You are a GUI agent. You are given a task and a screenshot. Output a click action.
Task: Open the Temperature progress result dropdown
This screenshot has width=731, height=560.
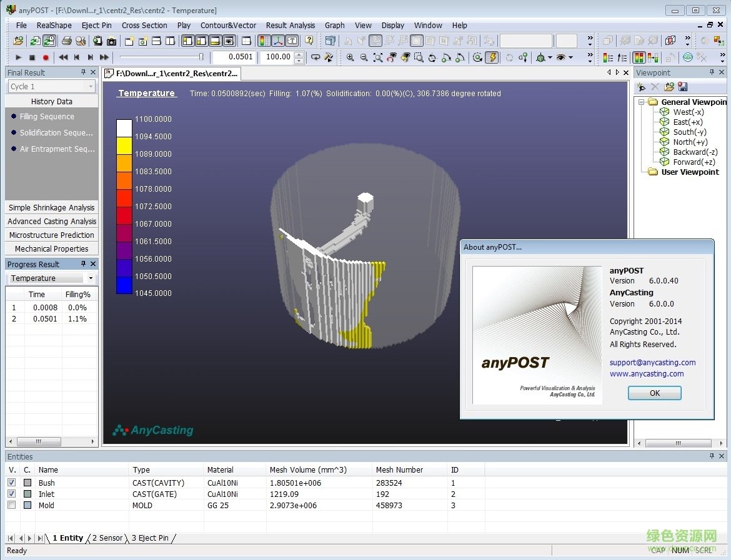click(x=91, y=278)
